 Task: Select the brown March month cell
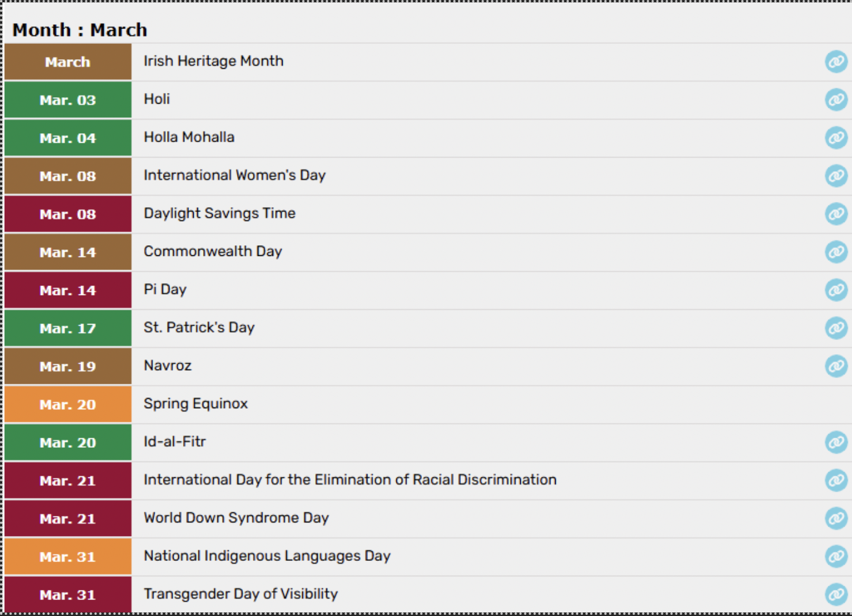(x=68, y=62)
